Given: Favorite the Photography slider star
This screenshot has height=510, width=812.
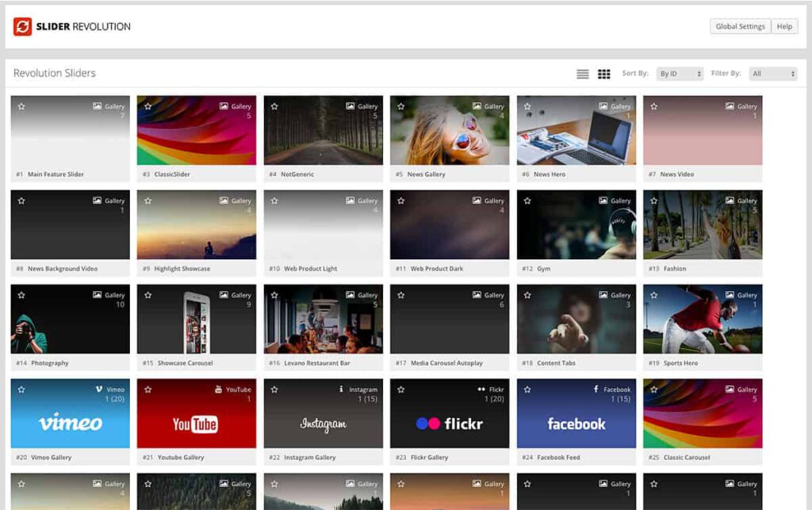Looking at the screenshot, I should pos(21,294).
